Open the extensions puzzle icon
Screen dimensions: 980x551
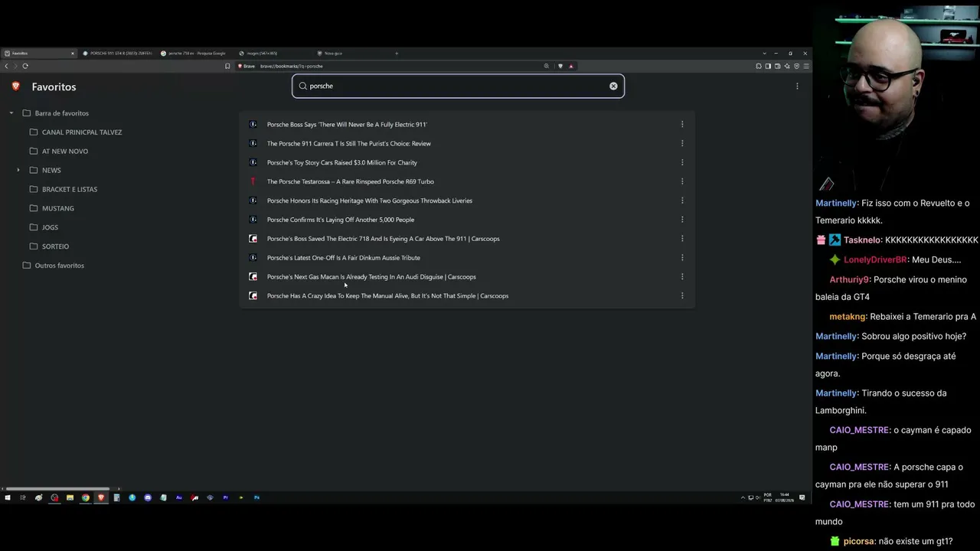point(759,66)
